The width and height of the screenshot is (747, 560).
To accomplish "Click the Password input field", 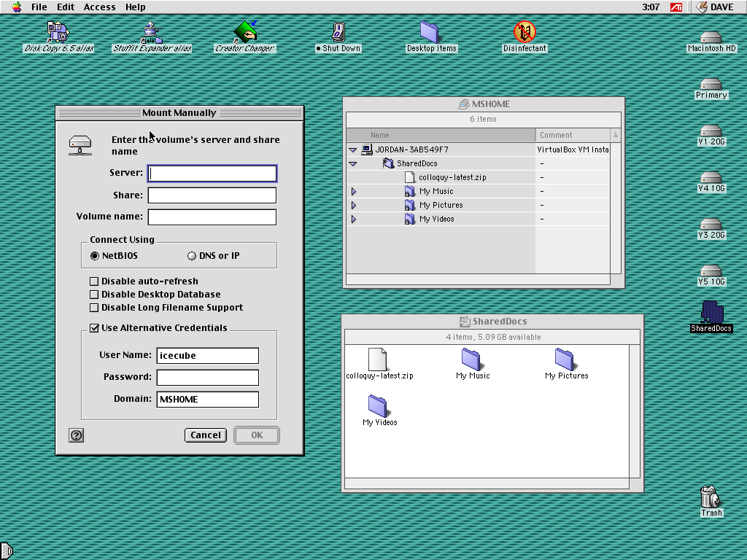I will point(208,378).
